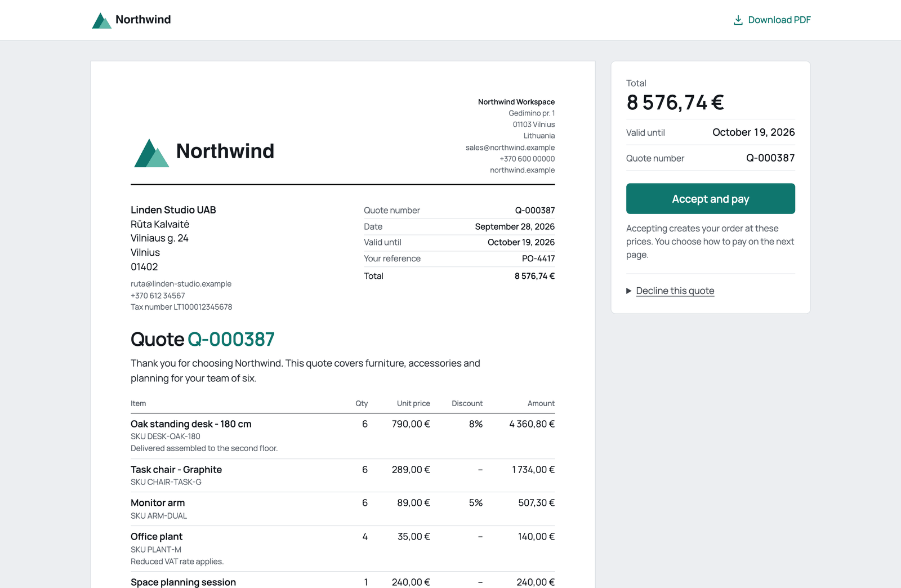This screenshot has height=588, width=901.
Task: Click the 5% discount for Monitor arm
Action: click(476, 503)
